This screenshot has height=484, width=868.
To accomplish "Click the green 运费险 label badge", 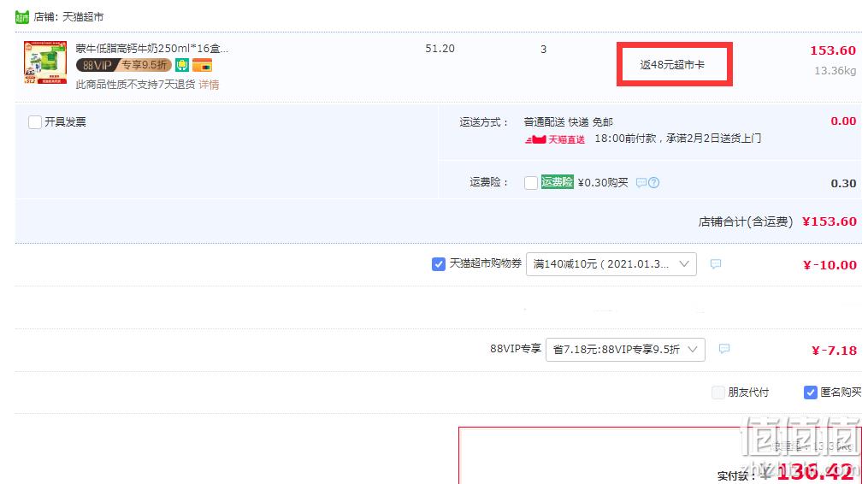I will point(557,181).
